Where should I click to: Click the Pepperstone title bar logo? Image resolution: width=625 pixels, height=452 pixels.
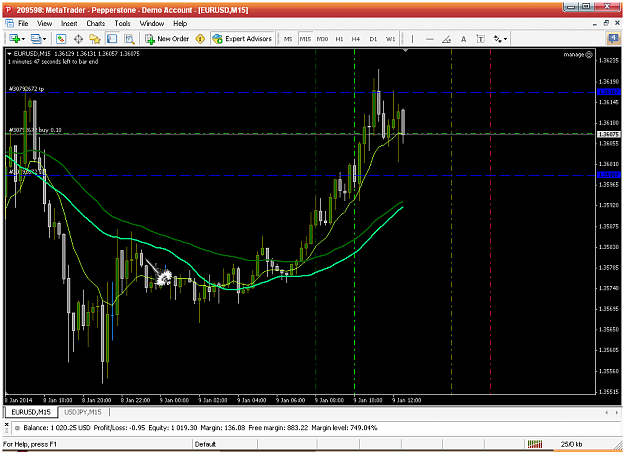(8, 10)
